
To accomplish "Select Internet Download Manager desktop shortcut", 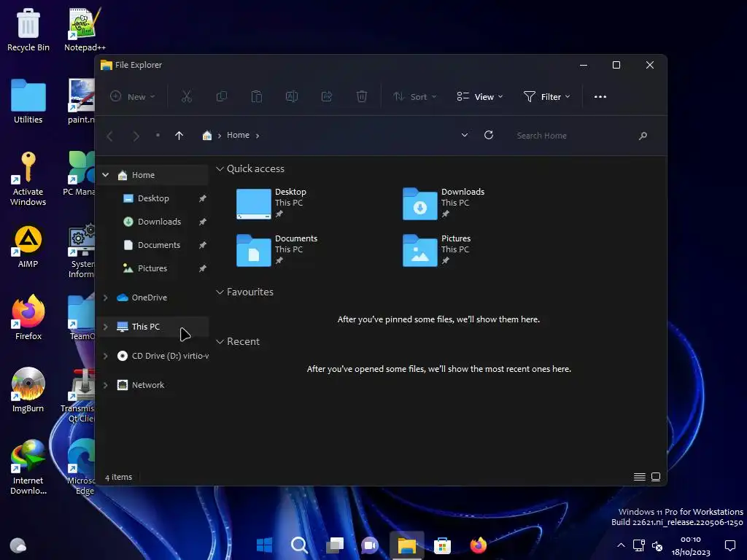I will click(x=28, y=467).
